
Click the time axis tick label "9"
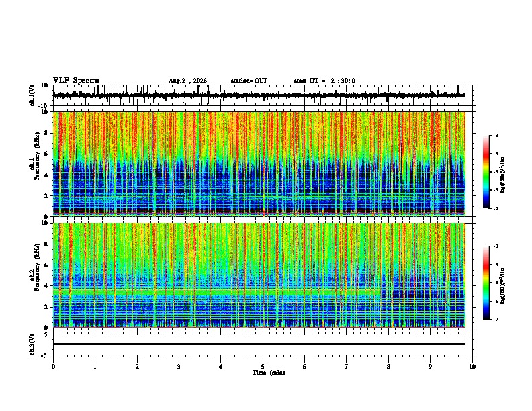point(430,367)
